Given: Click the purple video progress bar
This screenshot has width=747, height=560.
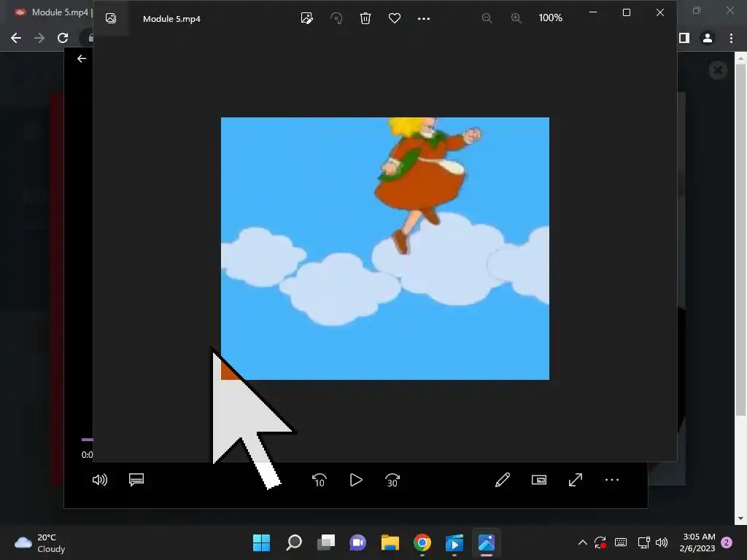Looking at the screenshot, I should [x=88, y=440].
